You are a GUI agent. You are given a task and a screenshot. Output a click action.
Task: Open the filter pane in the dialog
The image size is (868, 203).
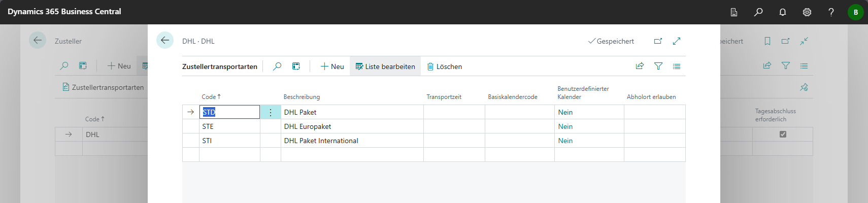point(658,66)
